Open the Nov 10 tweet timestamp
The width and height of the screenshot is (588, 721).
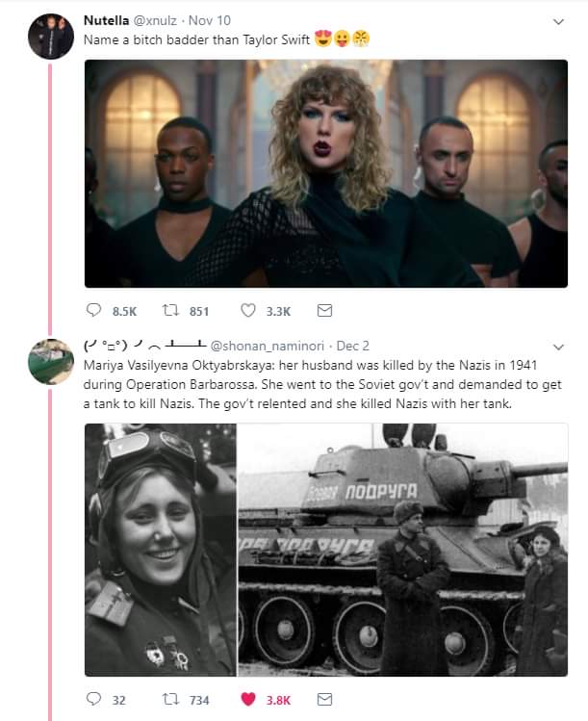click(210, 20)
